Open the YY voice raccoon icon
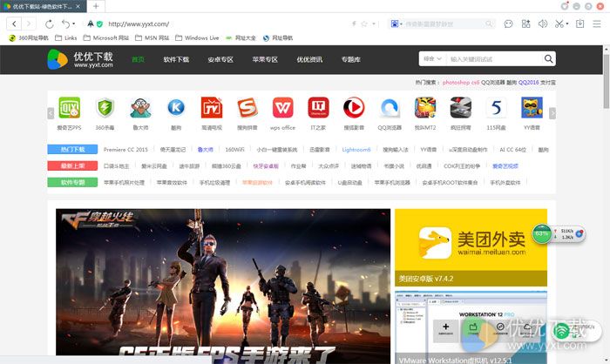 pos(532,108)
